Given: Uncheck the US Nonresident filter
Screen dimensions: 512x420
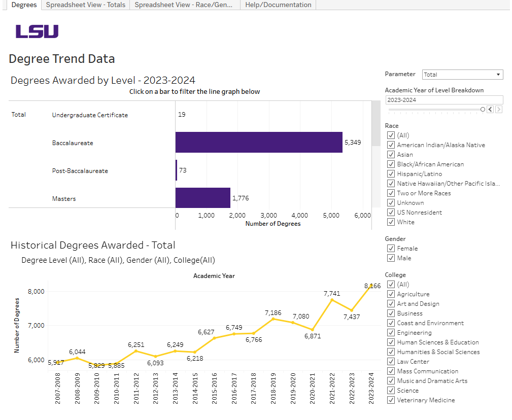Looking at the screenshot, I should tap(391, 212).
